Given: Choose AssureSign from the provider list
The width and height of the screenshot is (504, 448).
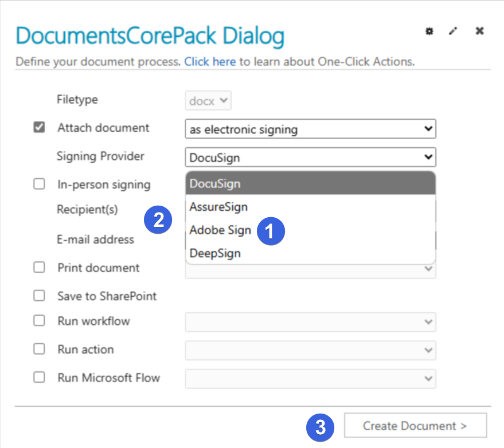Looking at the screenshot, I should point(311,207).
